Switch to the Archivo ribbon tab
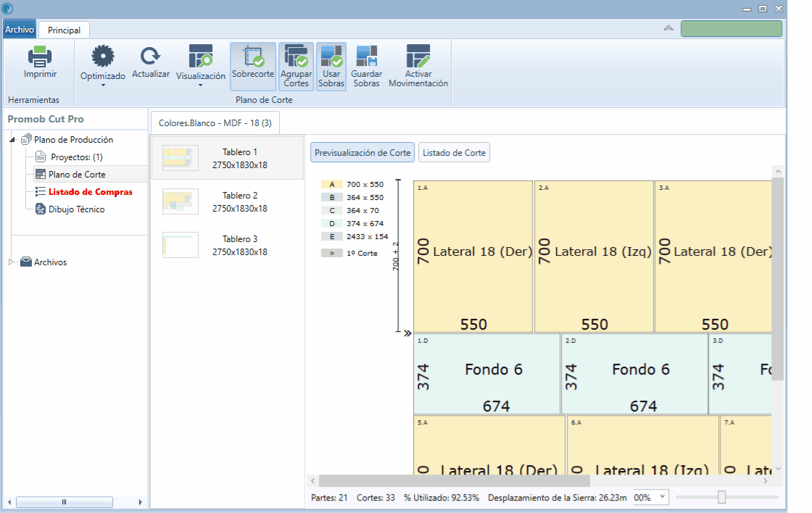 [20, 30]
